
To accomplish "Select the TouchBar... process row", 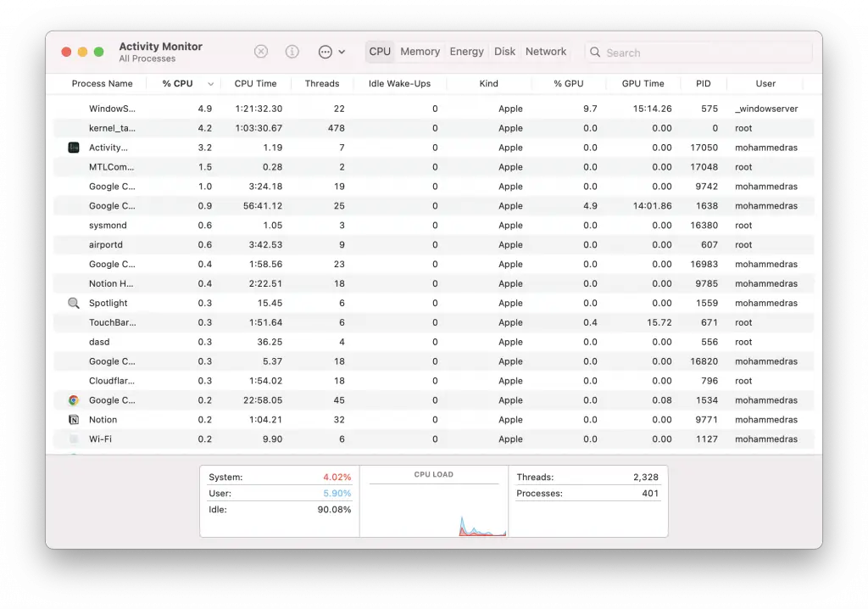I will click(433, 322).
